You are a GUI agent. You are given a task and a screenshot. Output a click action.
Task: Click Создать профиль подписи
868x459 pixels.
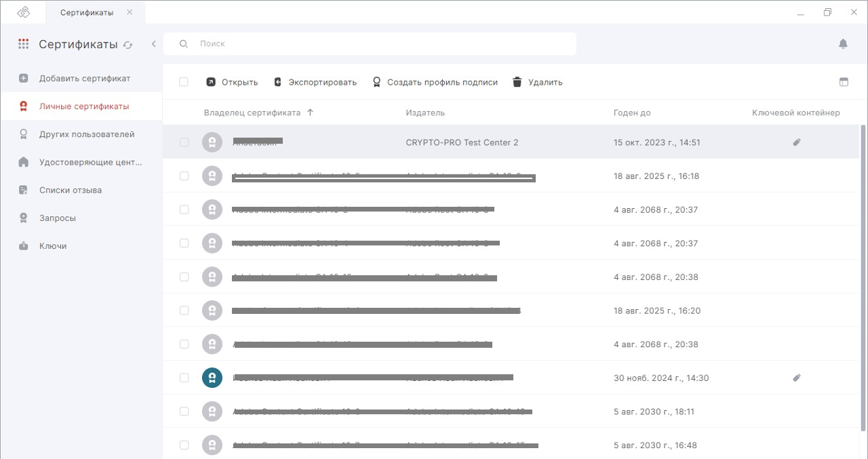click(435, 82)
